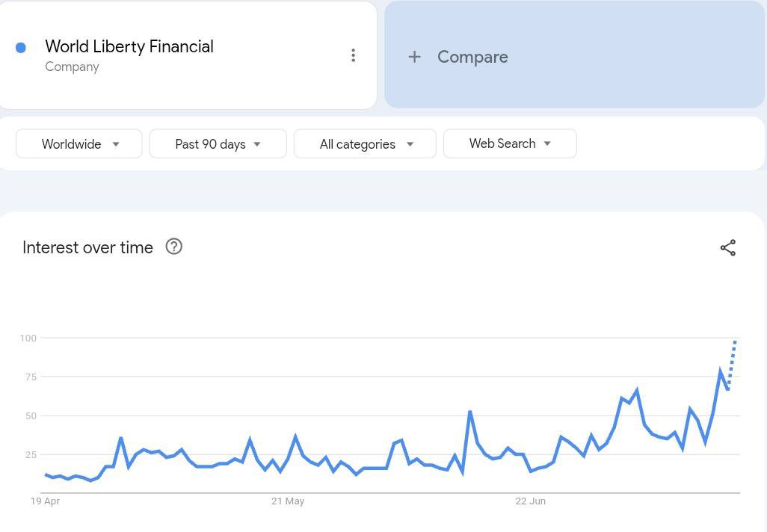
Task: Click the highest solid peak near 75
Action: coord(720,371)
